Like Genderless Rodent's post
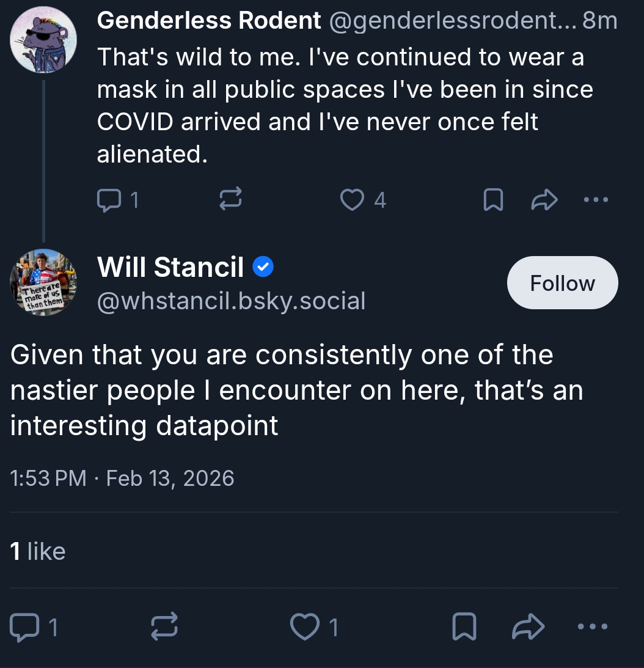This screenshot has width=644, height=668. click(x=352, y=200)
